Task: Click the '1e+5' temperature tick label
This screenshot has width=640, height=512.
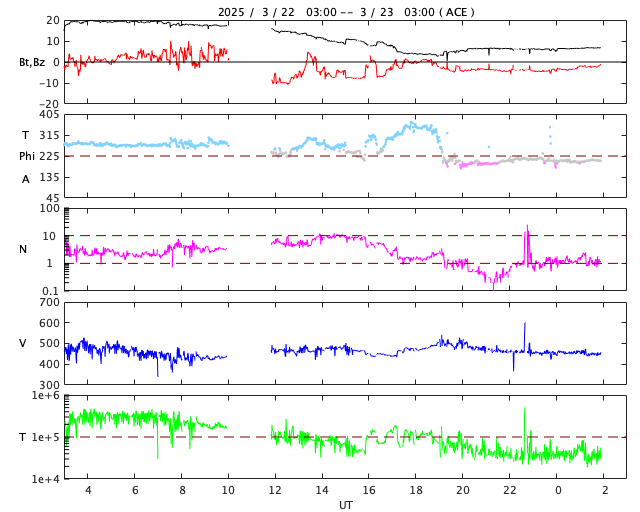Action: tap(46, 437)
